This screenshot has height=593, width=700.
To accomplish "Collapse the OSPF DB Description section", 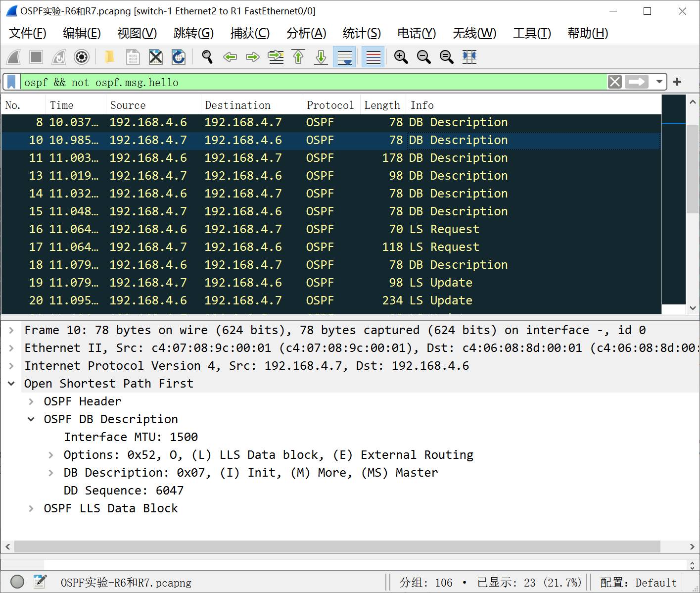I will coord(31,419).
